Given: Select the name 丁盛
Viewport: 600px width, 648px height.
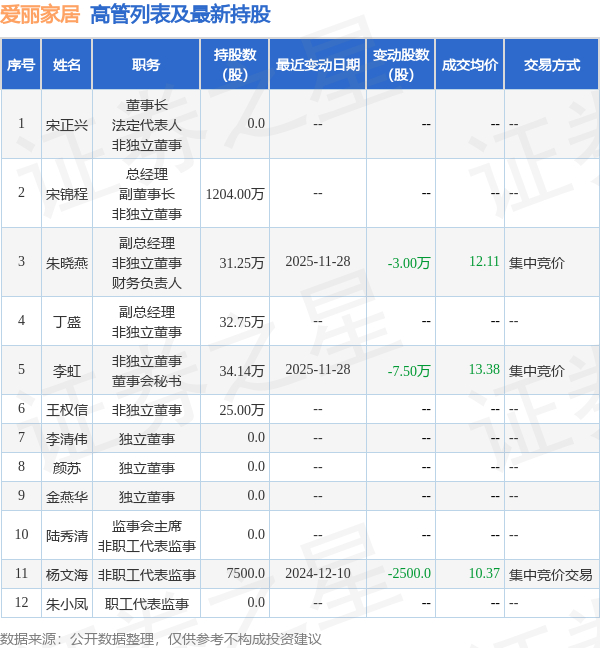Looking at the screenshot, I should click(x=67, y=322).
